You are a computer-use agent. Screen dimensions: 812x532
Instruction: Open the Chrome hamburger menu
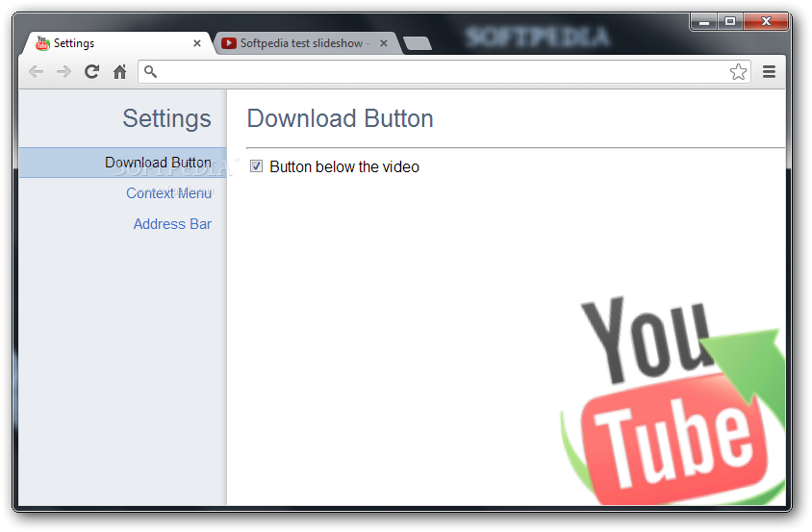pyautogui.click(x=769, y=71)
